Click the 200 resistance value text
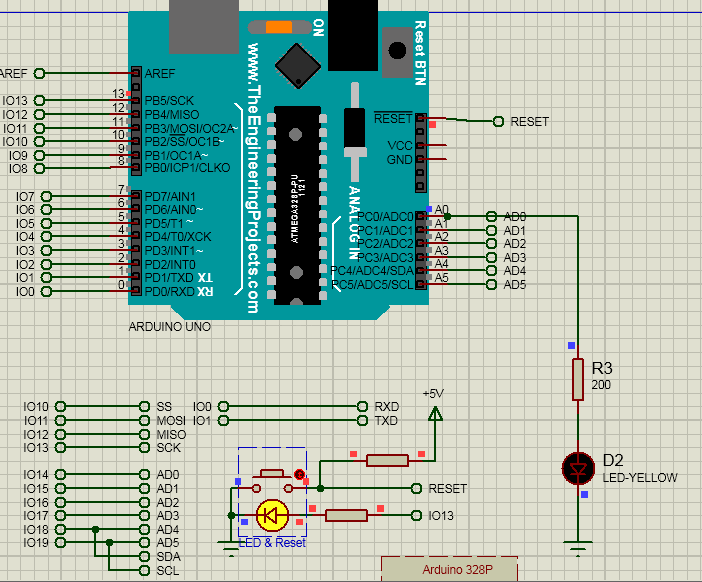The width and height of the screenshot is (702, 582). pos(601,385)
